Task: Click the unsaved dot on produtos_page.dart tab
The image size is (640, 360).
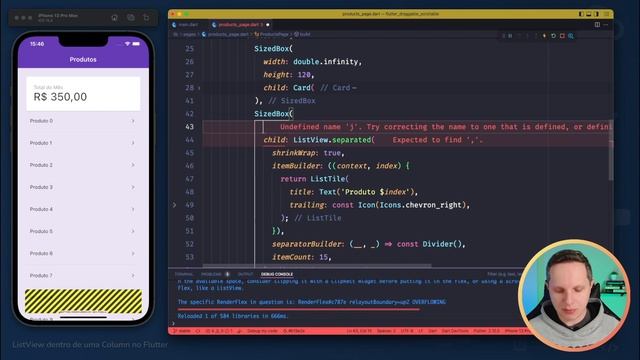Action: (268, 25)
